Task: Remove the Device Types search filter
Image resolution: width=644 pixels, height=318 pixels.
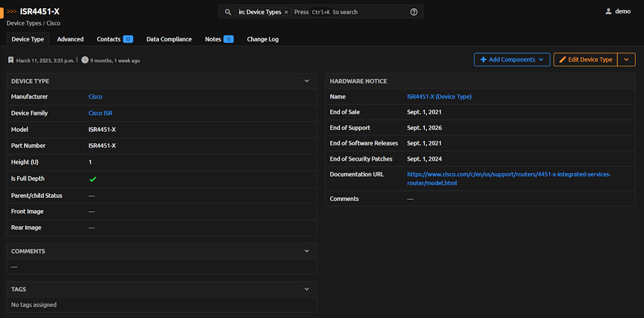Action: point(286,12)
